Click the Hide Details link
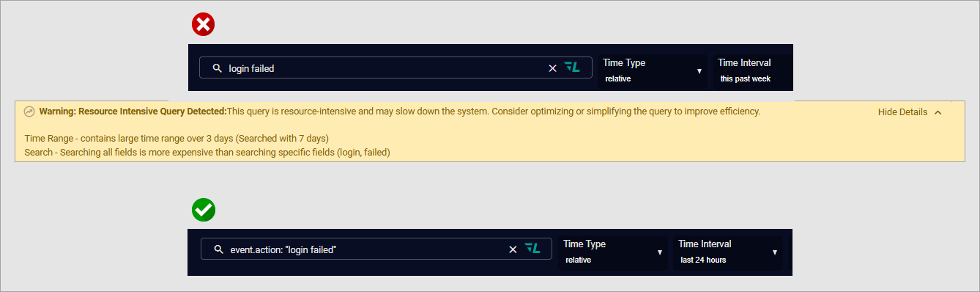 [902, 112]
